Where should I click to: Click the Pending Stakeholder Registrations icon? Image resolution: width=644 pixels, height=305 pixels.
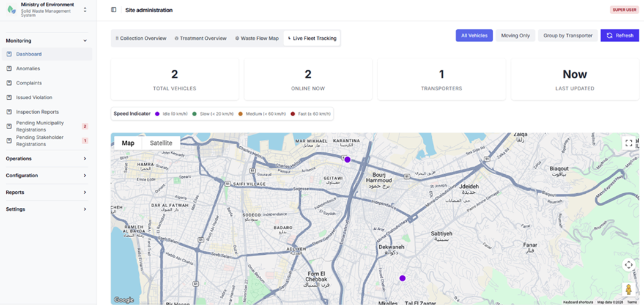point(9,141)
